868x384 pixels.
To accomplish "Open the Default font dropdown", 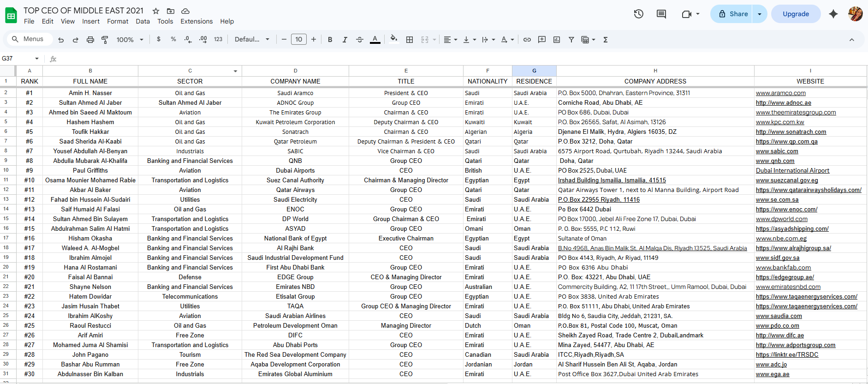I will 252,39.
